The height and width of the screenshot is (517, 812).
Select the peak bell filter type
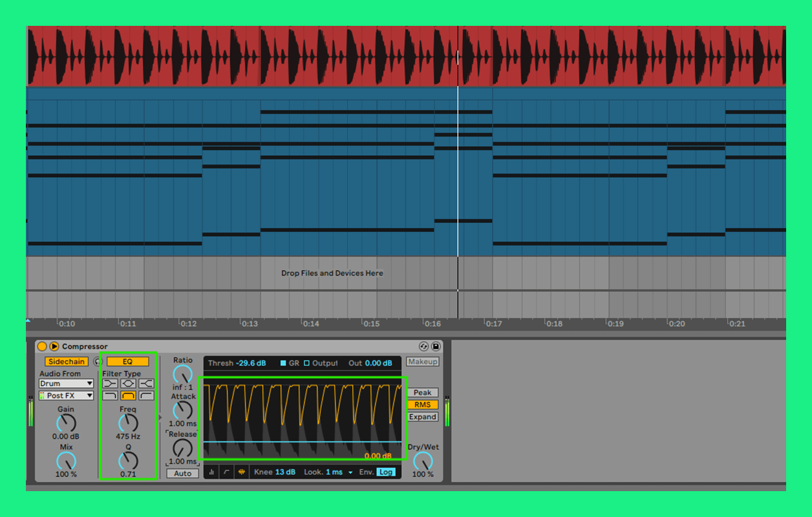coord(128,383)
